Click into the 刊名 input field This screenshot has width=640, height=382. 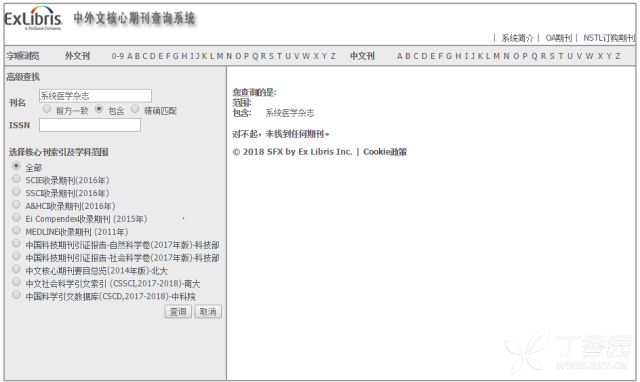[x=96, y=96]
